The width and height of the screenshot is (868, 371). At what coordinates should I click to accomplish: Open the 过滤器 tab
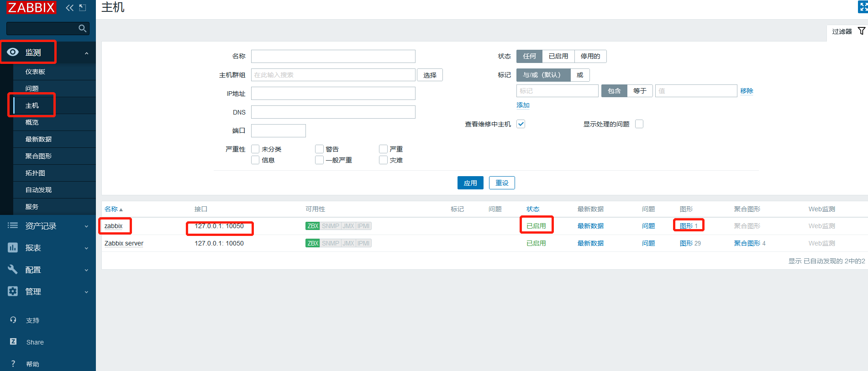pos(847,31)
